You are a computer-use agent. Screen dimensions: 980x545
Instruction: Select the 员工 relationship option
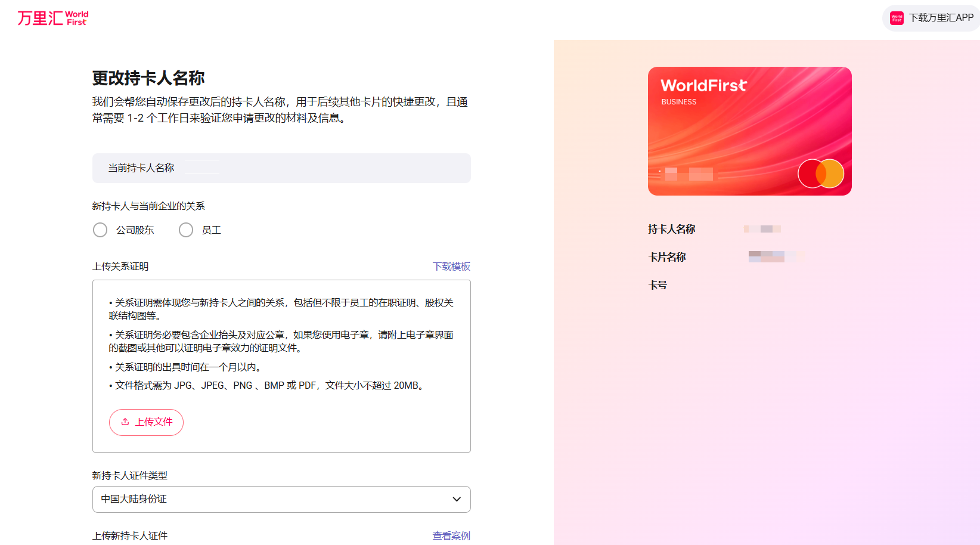pyautogui.click(x=185, y=230)
